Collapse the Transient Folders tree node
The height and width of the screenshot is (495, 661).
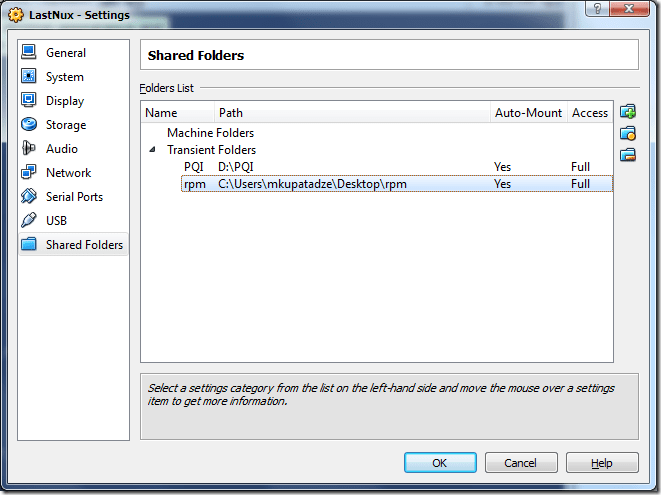click(153, 150)
